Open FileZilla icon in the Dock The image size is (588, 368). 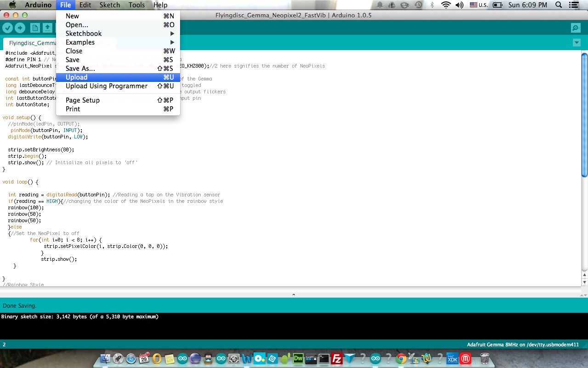[x=337, y=358]
